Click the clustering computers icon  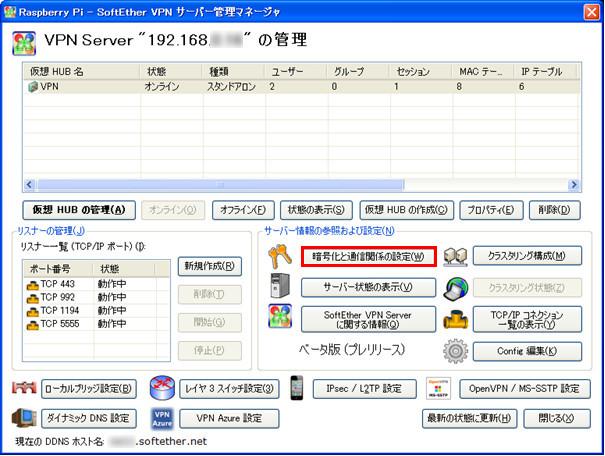[456, 257]
